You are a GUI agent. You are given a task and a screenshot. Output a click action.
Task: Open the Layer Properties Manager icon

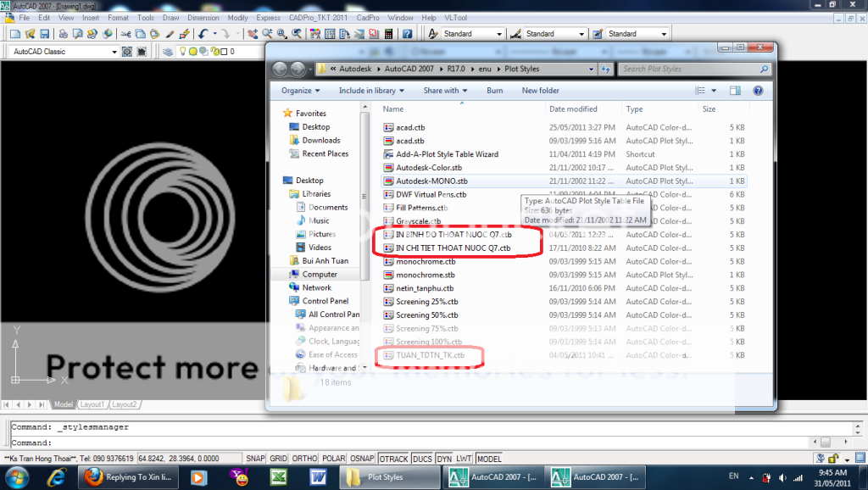pyautogui.click(x=168, y=52)
